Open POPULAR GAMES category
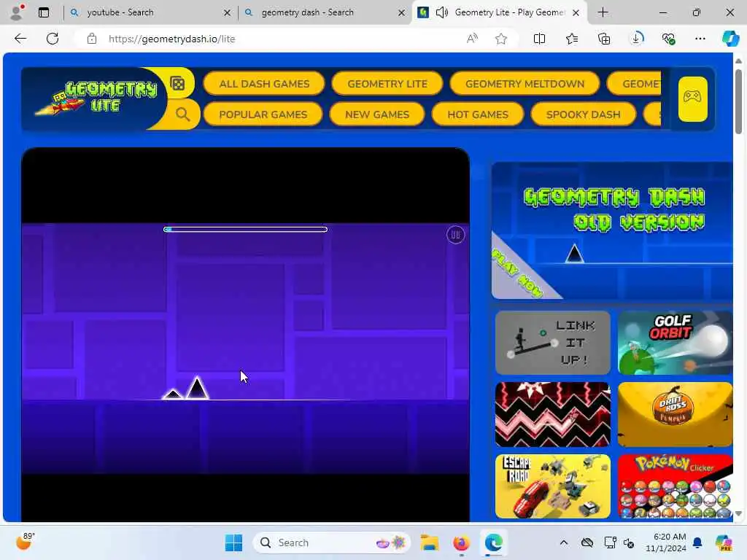The height and width of the screenshot is (560, 747). 263,114
